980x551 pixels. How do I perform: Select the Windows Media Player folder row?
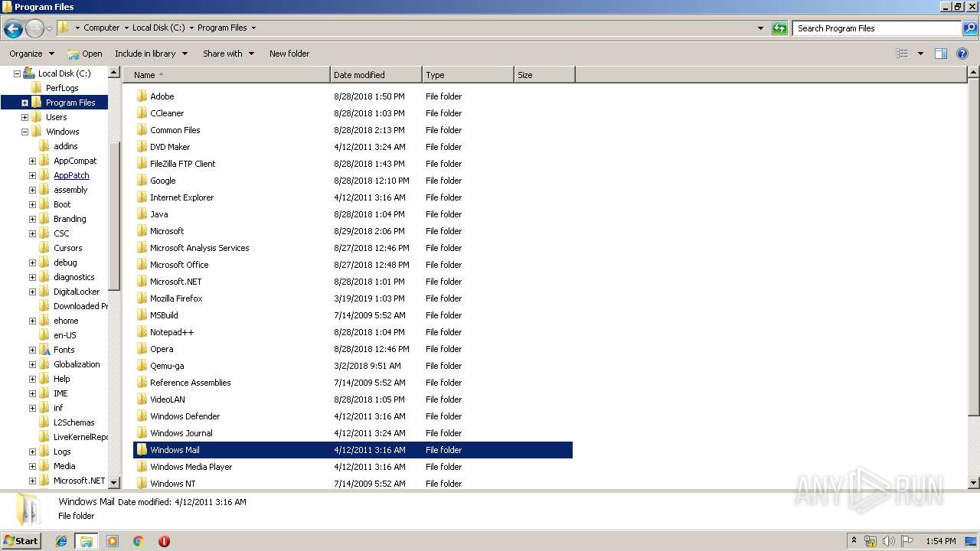click(x=353, y=467)
